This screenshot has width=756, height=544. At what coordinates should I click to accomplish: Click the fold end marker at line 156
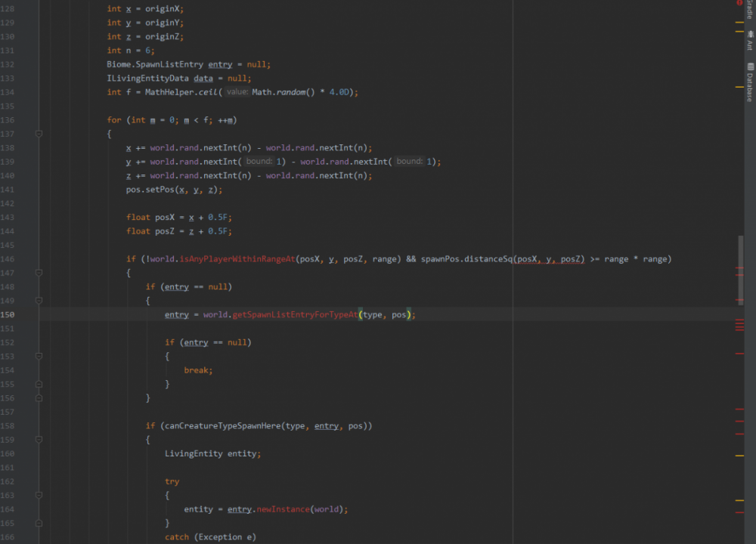click(x=39, y=398)
